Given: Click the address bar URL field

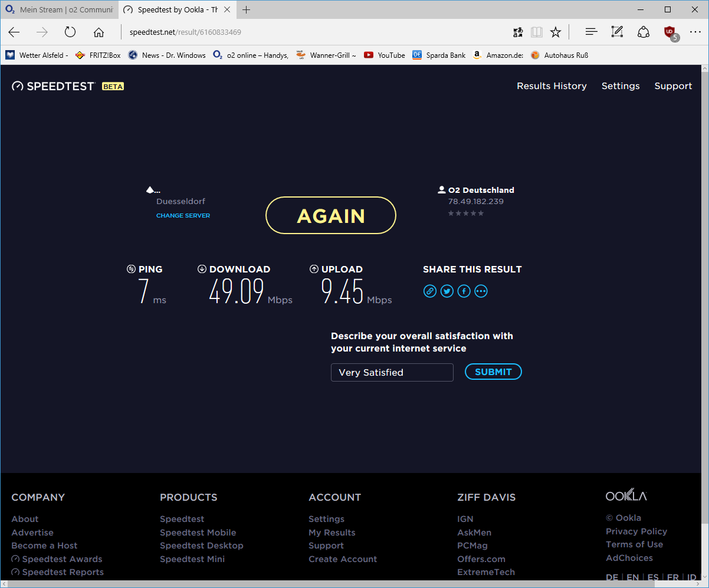Looking at the screenshot, I should tap(313, 32).
